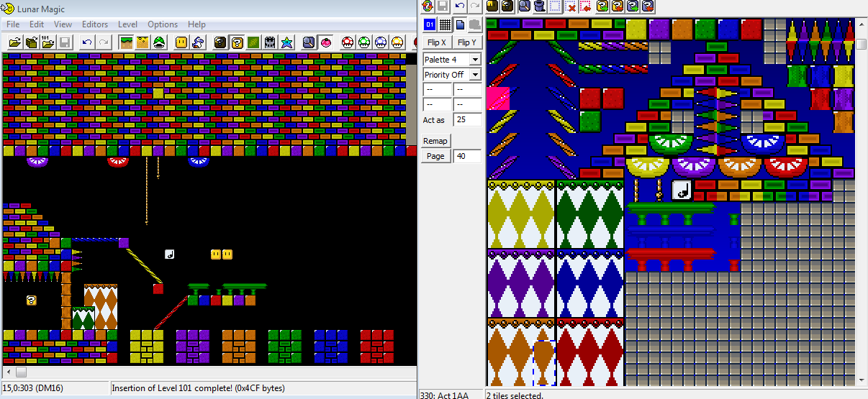
Task: Click brown block icon in Map16 toolbar
Action: coord(492,6)
